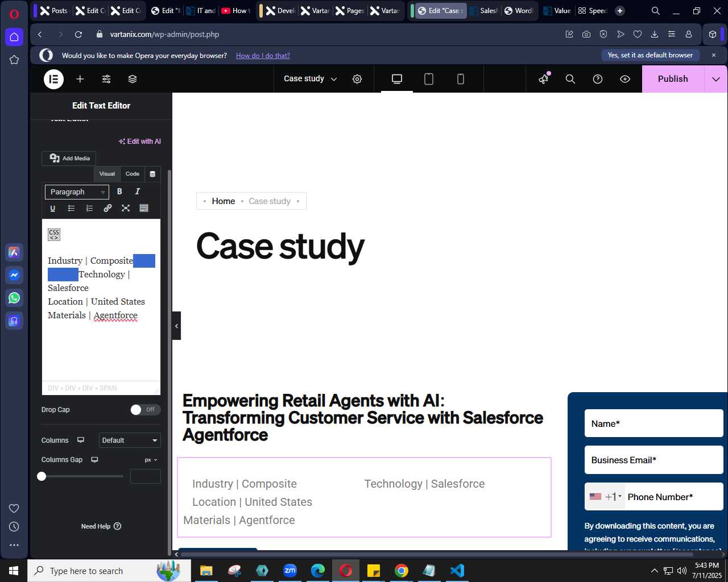Switch to the How t YouTube tab

[x=235, y=10]
